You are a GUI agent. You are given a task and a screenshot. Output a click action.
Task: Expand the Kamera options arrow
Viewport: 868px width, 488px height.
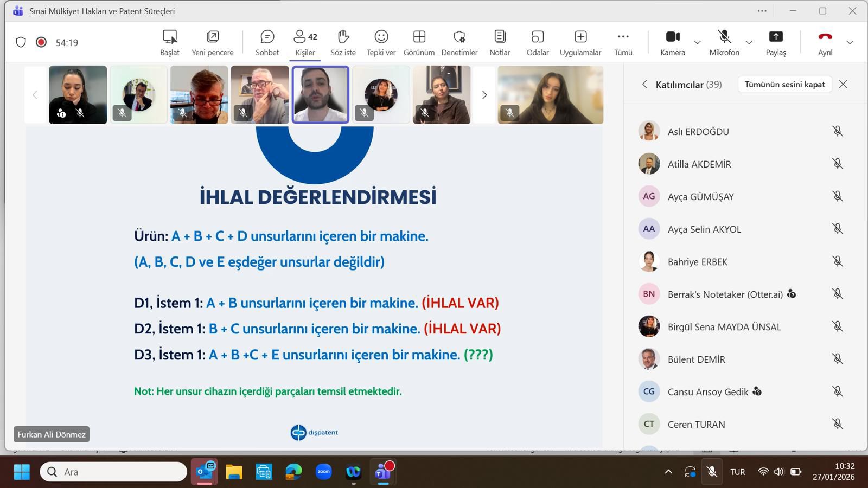[698, 42]
